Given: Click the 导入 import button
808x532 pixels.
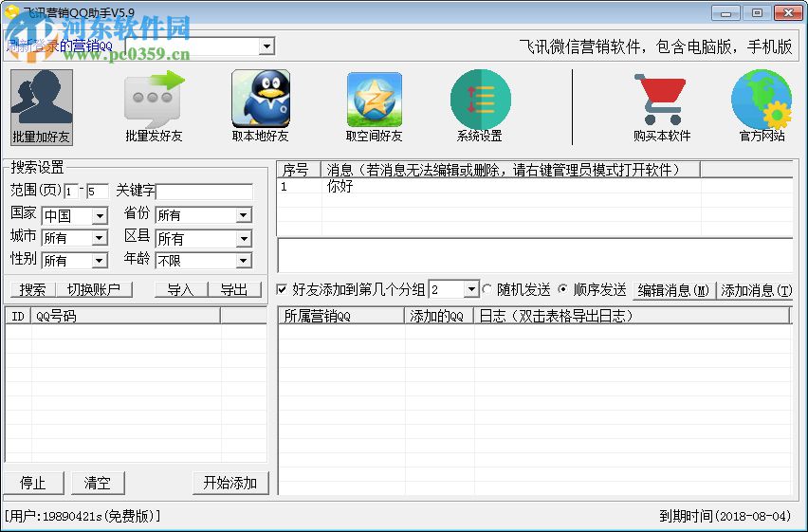Looking at the screenshot, I should pyautogui.click(x=181, y=290).
